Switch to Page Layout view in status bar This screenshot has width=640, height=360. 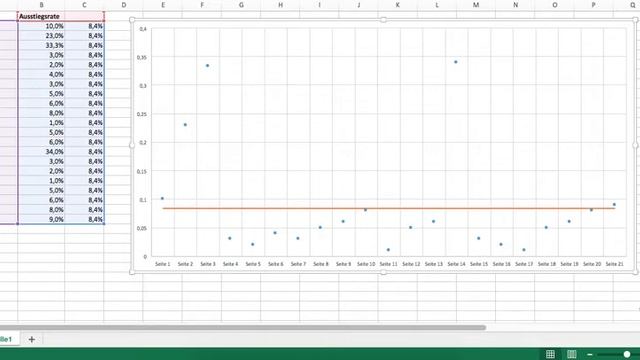click(x=571, y=354)
